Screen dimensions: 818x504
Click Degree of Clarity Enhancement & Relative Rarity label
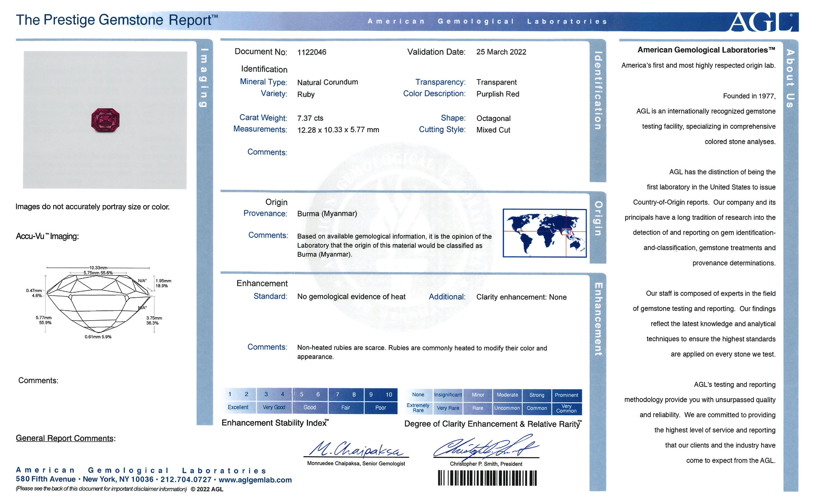493,424
